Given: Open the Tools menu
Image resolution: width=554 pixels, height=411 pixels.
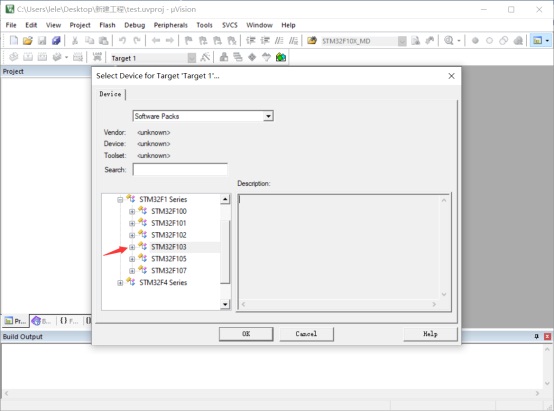Looking at the screenshot, I should 204,25.
